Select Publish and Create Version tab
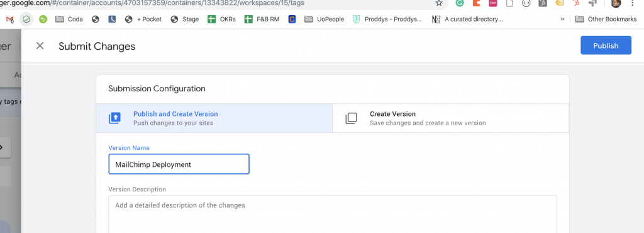The image size is (644, 233). [214, 118]
